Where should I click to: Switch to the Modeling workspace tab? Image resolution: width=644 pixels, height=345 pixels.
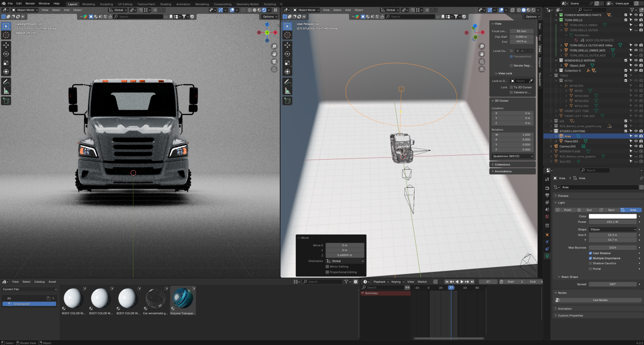coord(89,4)
